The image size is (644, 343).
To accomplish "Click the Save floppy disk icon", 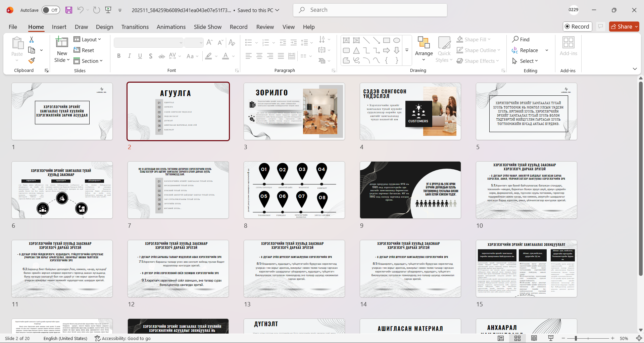I will pyautogui.click(x=69, y=10).
